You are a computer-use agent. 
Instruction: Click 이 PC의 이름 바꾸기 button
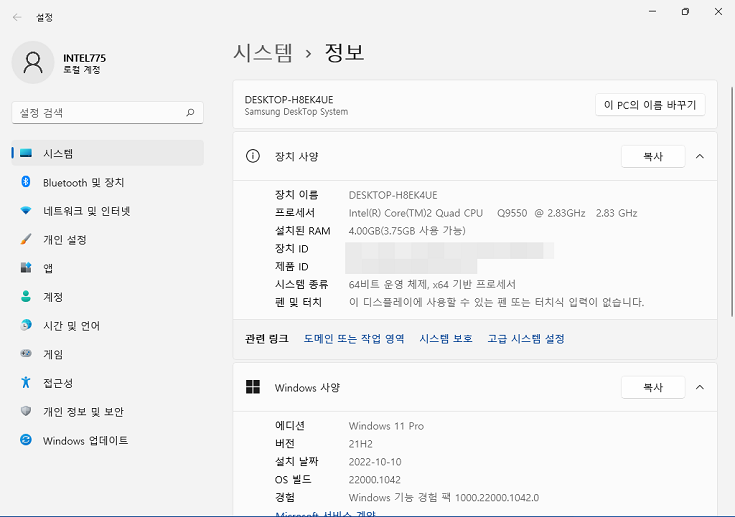[x=650, y=105]
